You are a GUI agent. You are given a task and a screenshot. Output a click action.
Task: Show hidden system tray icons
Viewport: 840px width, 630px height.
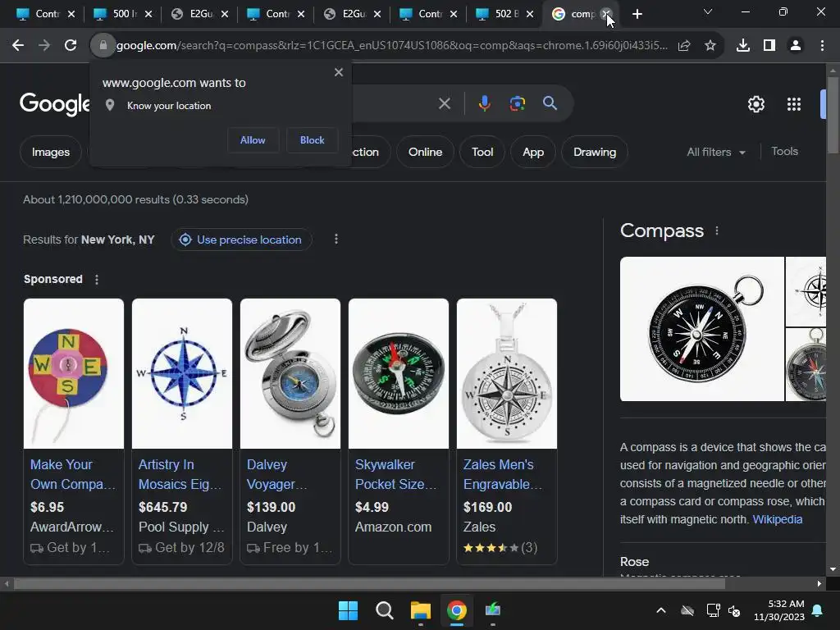tap(661, 610)
